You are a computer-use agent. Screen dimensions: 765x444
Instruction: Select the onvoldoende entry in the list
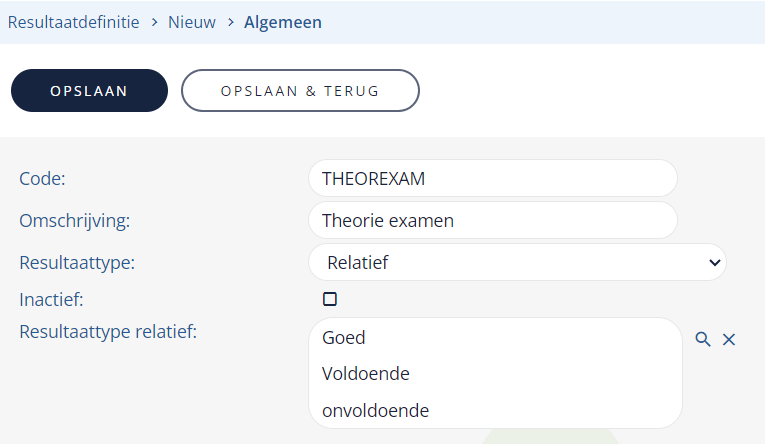376,411
